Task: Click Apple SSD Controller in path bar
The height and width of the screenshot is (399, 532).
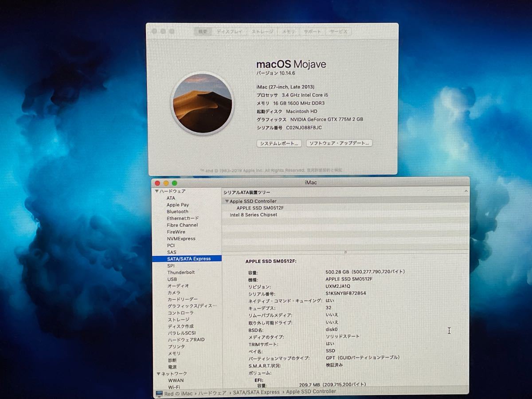Action: coord(311,391)
